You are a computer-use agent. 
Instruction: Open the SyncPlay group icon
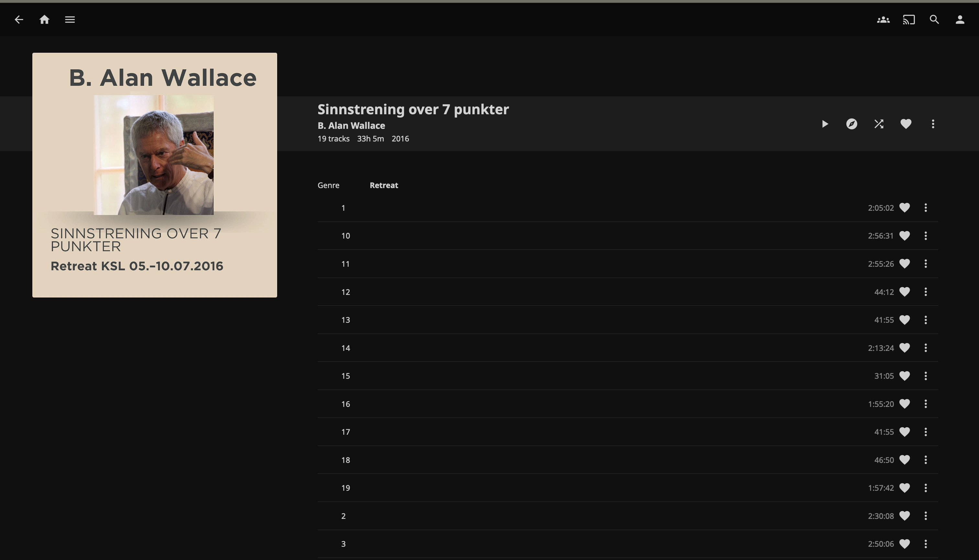(x=883, y=20)
